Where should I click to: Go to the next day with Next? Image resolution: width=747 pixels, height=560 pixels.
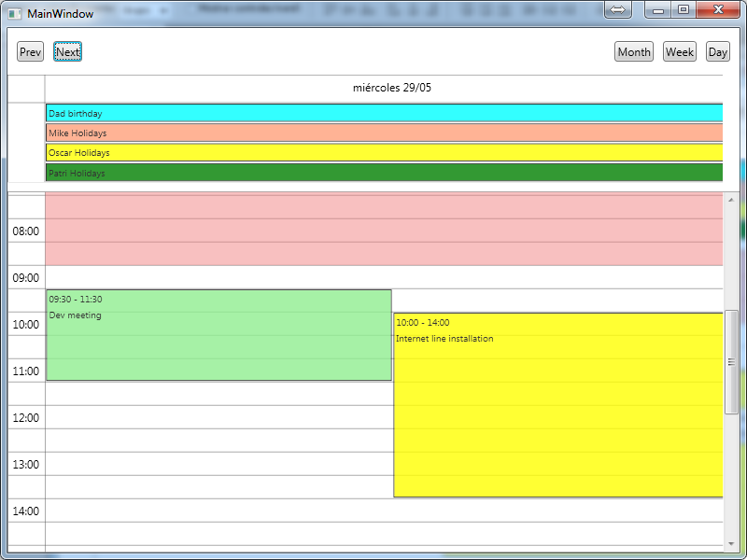pos(67,52)
